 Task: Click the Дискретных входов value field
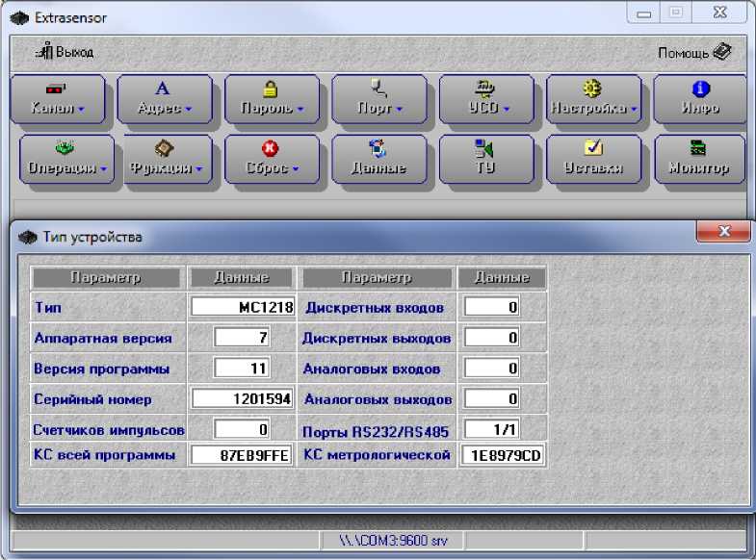click(491, 307)
